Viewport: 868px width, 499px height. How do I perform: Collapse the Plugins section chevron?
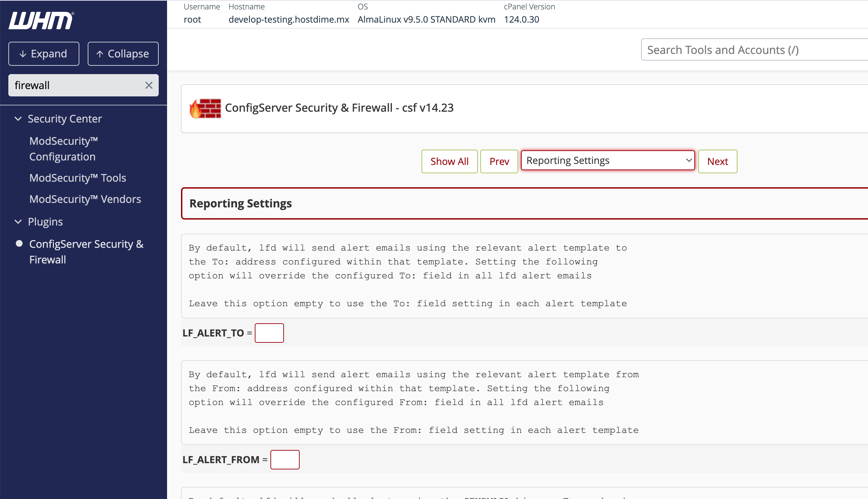point(18,222)
